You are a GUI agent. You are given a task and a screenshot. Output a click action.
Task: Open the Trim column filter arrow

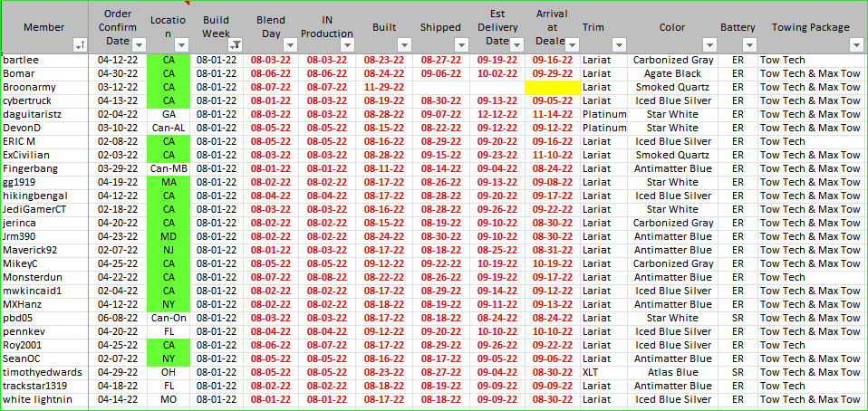click(x=620, y=44)
